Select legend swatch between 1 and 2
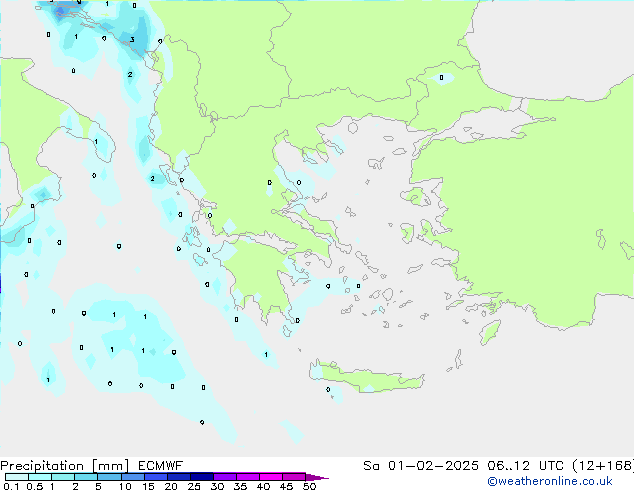634x490 pixels. [x=63, y=477]
